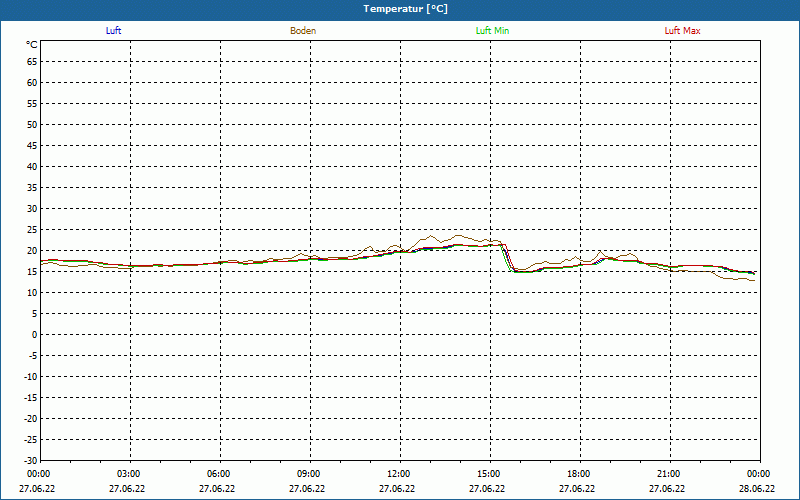This screenshot has width=800, height=500.
Task: Click the 65 y-axis label
Action: (32, 62)
